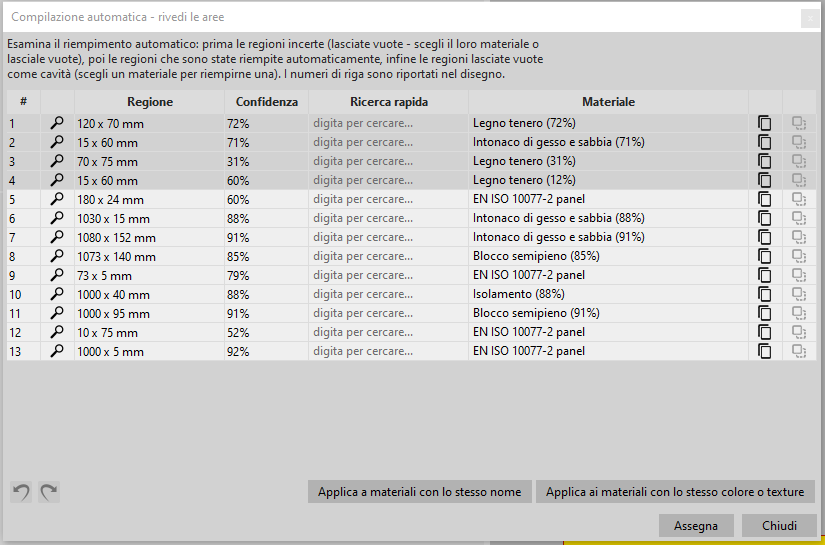
Task: Click the Materiale column header
Action: (608, 102)
